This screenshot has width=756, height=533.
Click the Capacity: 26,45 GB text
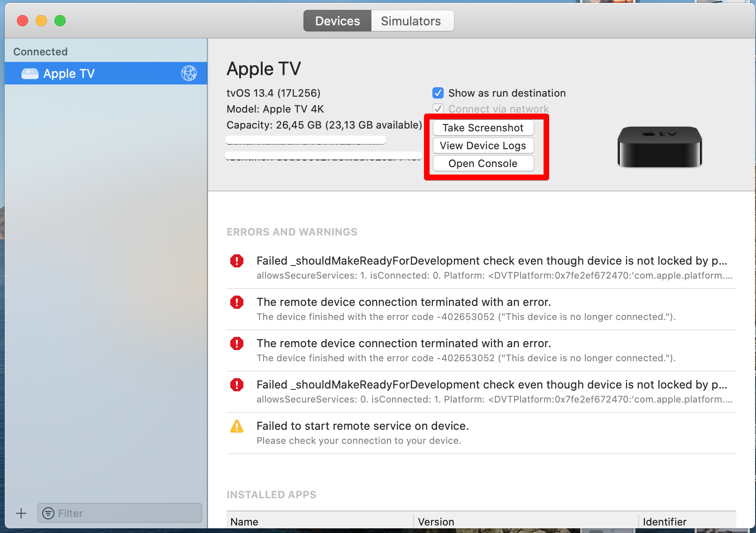[324, 125]
